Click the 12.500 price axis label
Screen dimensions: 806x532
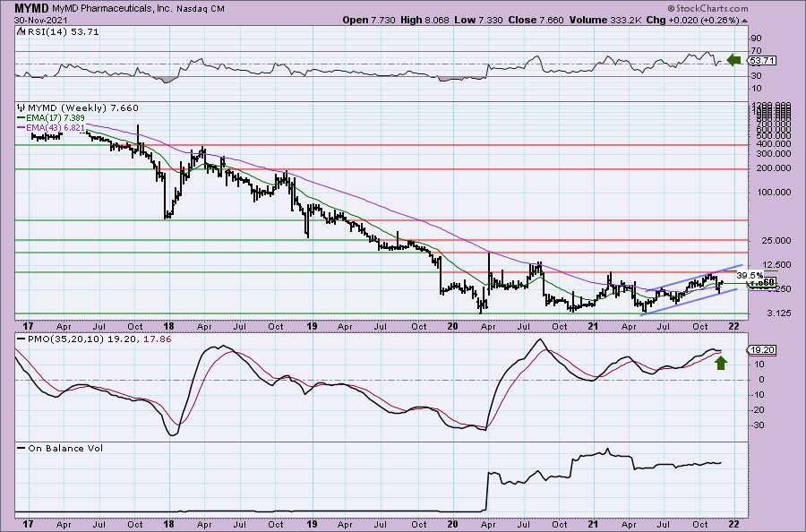coord(775,265)
